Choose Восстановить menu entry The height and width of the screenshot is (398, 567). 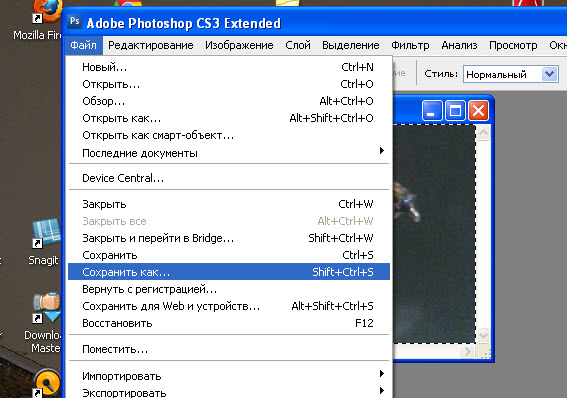[229, 323]
